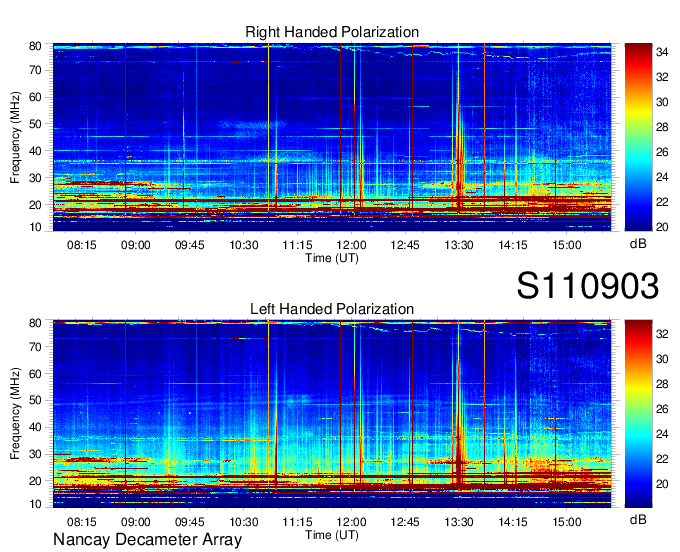The width and height of the screenshot is (680, 552).
Task: Click the 10 frequency tick of the Left Handed plot
Action: pyautogui.click(x=35, y=504)
